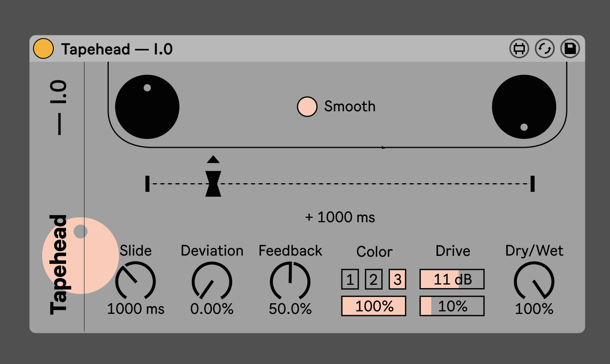
Task: Click the Color 100% amount field
Action: pos(374,306)
